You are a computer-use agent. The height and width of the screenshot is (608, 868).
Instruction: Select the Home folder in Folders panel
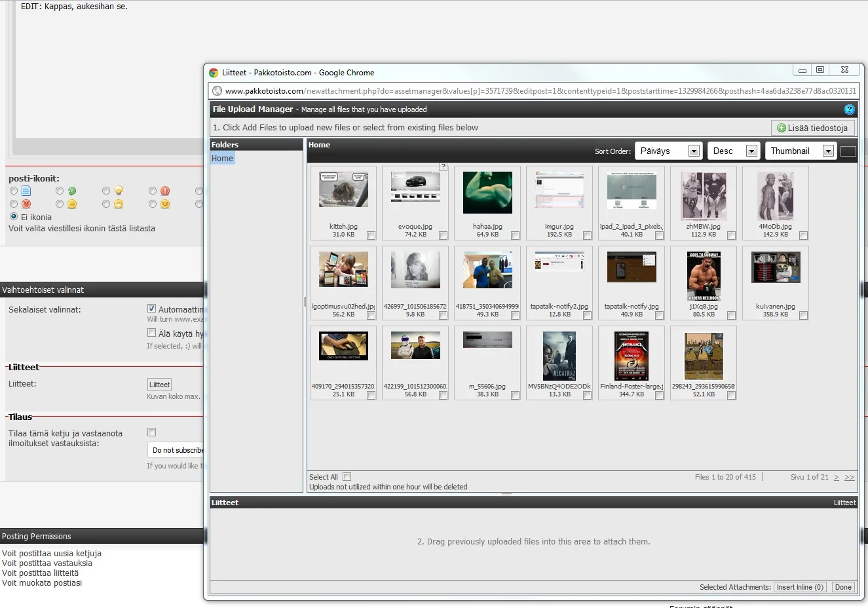pos(222,159)
